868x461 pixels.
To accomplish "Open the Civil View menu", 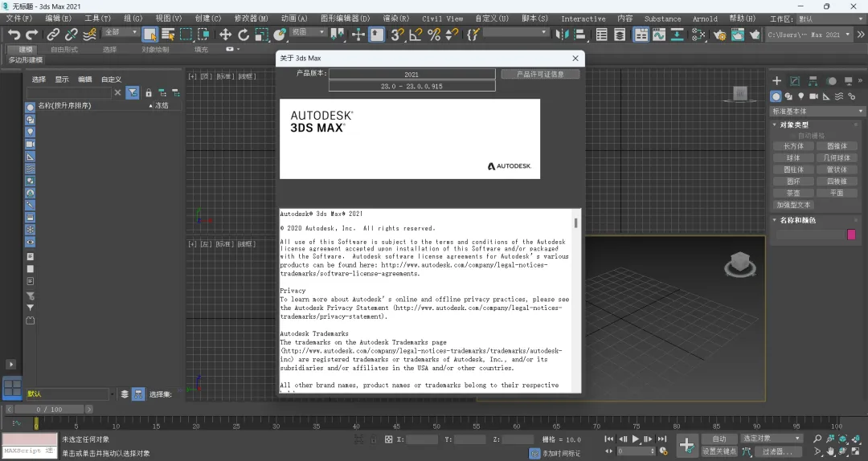I will [x=442, y=18].
